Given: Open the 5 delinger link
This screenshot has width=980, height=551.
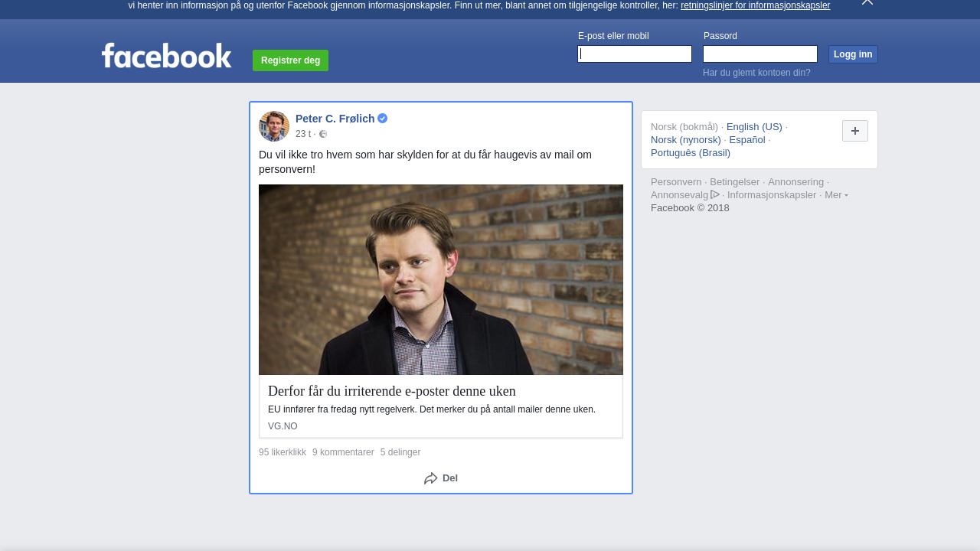Looking at the screenshot, I should click(400, 452).
